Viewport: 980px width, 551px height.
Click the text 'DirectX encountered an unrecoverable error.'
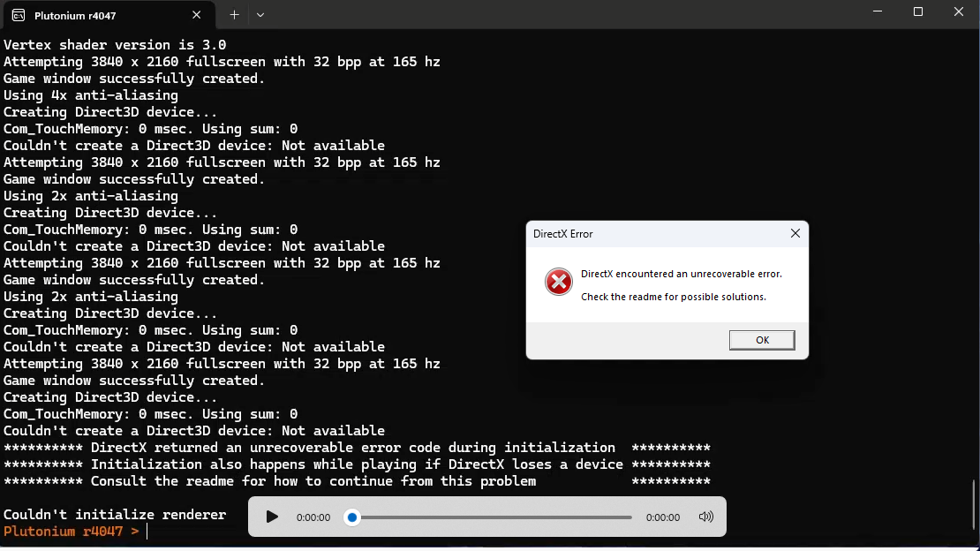(682, 274)
